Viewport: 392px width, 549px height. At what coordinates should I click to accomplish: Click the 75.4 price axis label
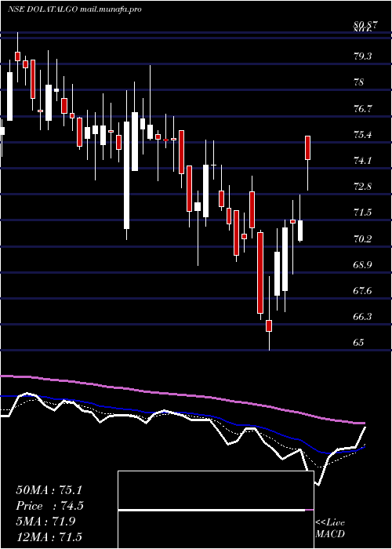[x=363, y=135]
